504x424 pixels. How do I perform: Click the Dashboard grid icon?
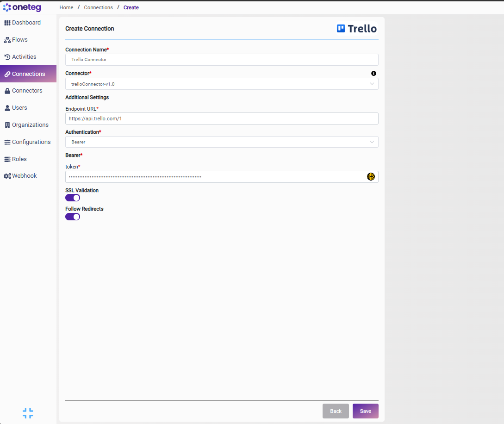[x=7, y=23]
